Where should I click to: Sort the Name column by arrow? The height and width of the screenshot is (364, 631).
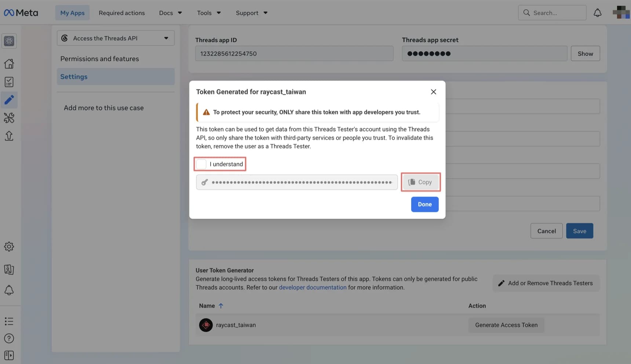221,306
